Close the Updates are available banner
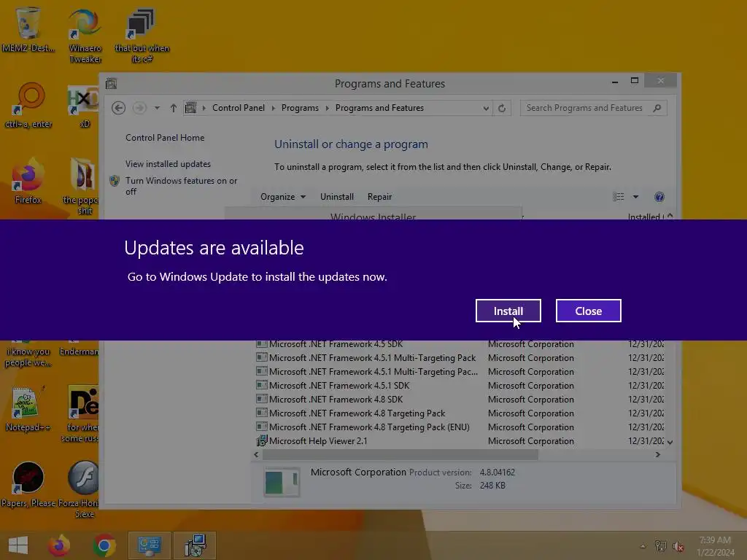 589,311
